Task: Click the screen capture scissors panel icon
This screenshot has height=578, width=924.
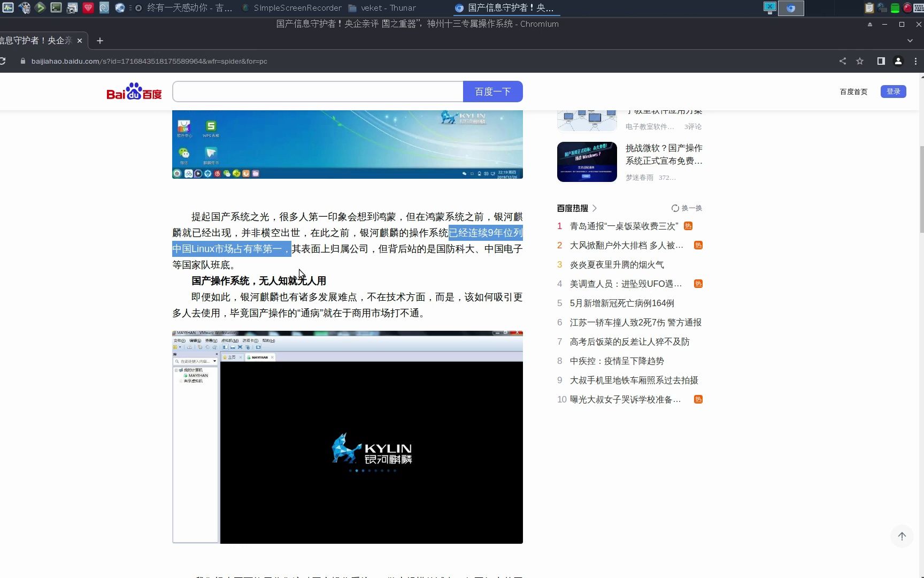Action: (x=770, y=7)
